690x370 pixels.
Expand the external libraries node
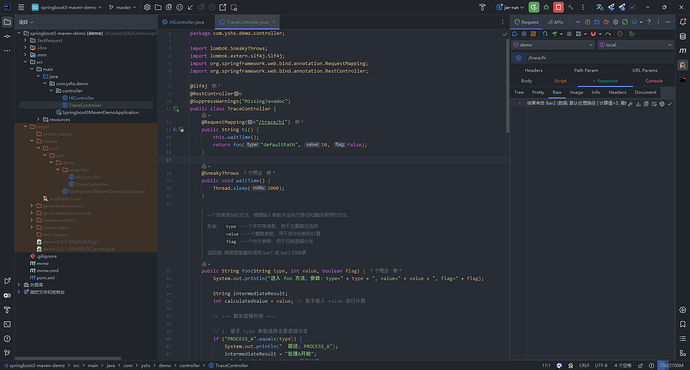[x=19, y=285]
